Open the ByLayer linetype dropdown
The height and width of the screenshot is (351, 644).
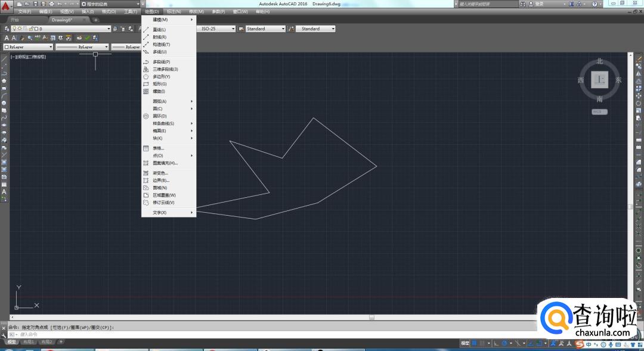coord(82,47)
